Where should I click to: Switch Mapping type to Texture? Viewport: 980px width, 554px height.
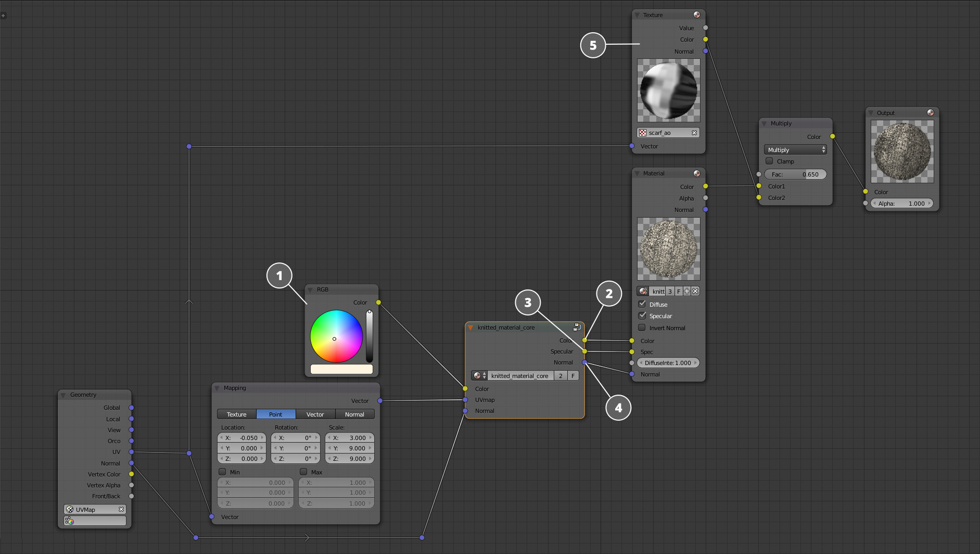[236, 414]
